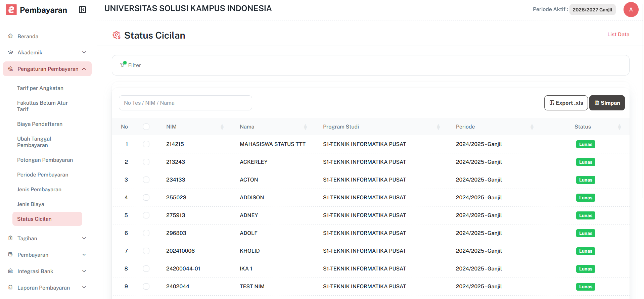Click the Beranda home icon
The image size is (644, 299).
click(x=10, y=36)
